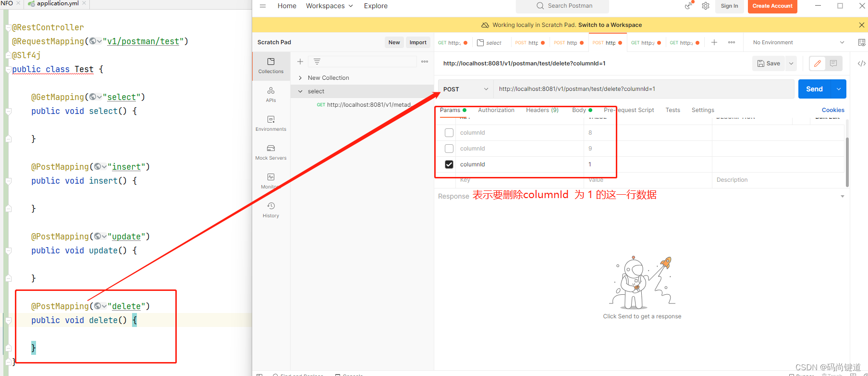The width and height of the screenshot is (868, 376).
Task: Click the environment quick look icon
Action: pyautogui.click(x=862, y=42)
